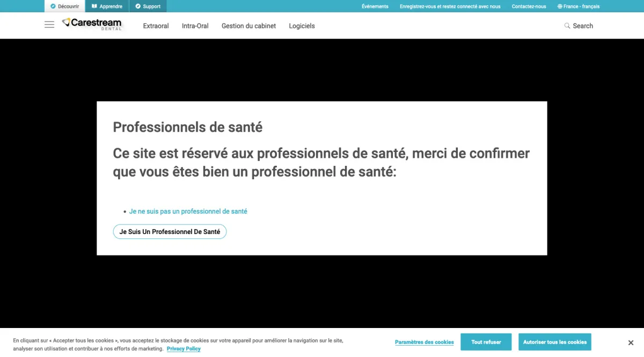The image size is (644, 357).
Task: Click Tout refuser button
Action: pyautogui.click(x=486, y=342)
